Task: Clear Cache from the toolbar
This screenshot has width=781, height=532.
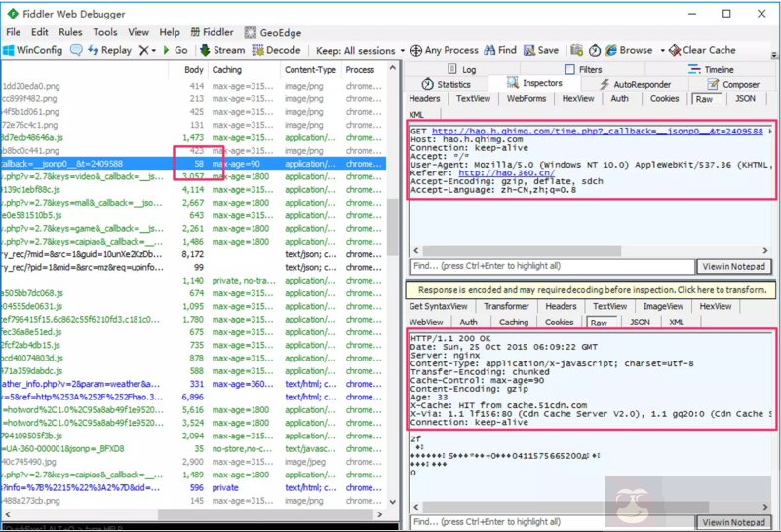Action: [702, 50]
